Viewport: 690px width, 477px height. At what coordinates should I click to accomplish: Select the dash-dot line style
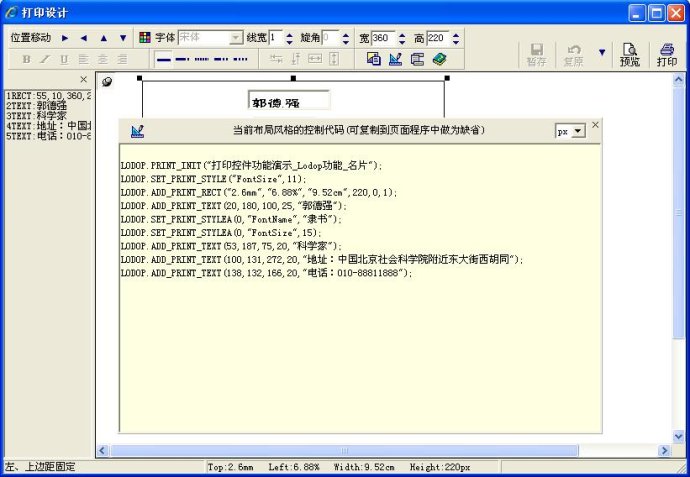point(221,59)
